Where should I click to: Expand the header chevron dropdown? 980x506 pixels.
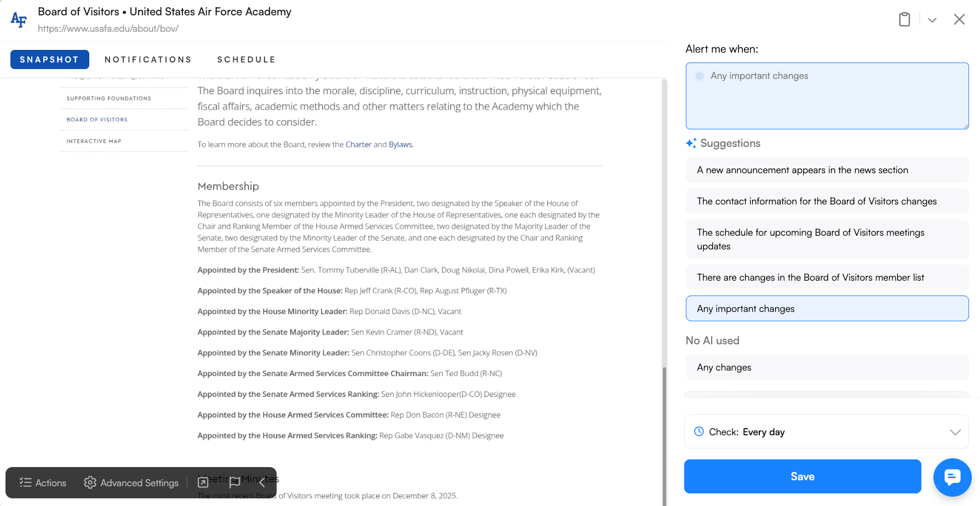pos(932,20)
